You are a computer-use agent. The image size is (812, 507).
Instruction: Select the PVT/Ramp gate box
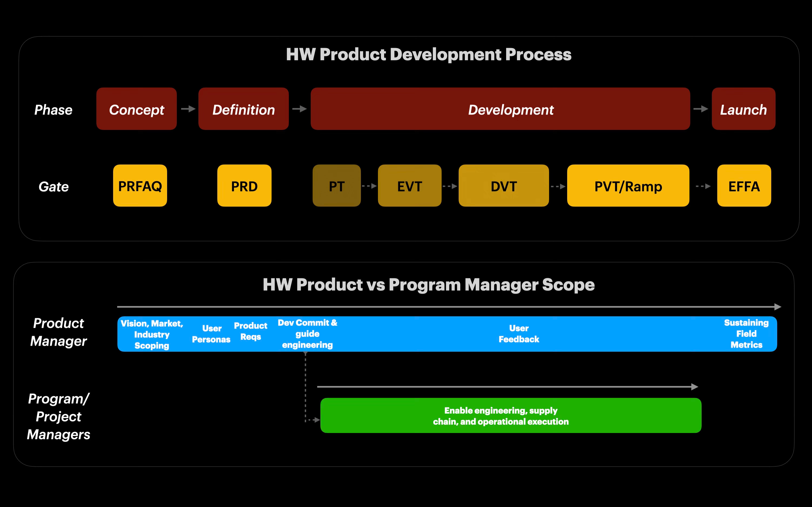click(628, 185)
